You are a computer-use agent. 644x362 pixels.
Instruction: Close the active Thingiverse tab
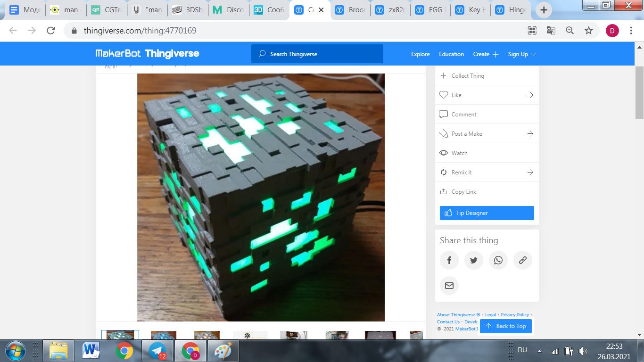(322, 10)
